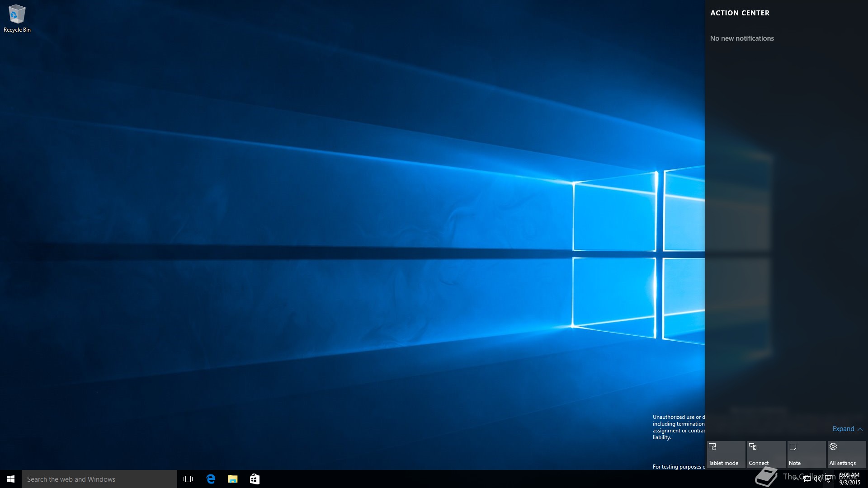868x488 pixels.
Task: Launch Microsoft Edge from the taskbar
Action: pyautogui.click(x=211, y=479)
